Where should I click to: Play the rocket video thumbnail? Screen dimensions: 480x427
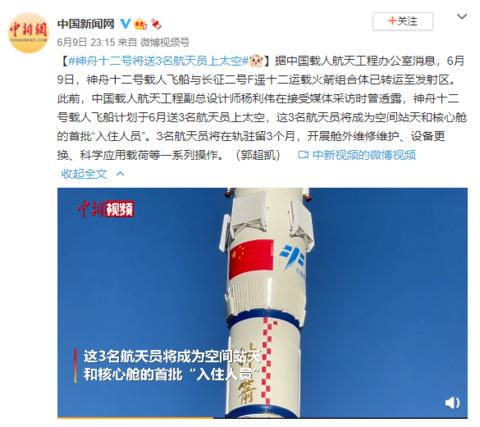tap(262, 303)
